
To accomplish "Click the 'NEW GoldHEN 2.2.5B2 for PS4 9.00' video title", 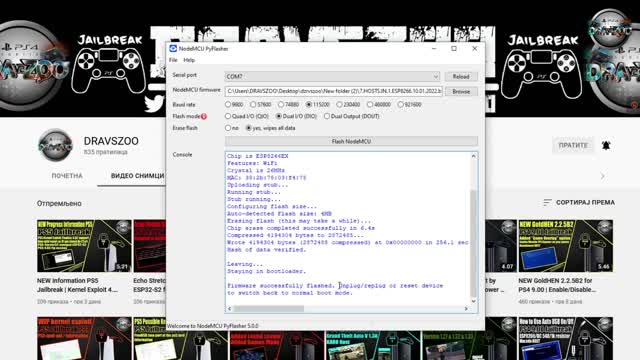I will [557, 285].
